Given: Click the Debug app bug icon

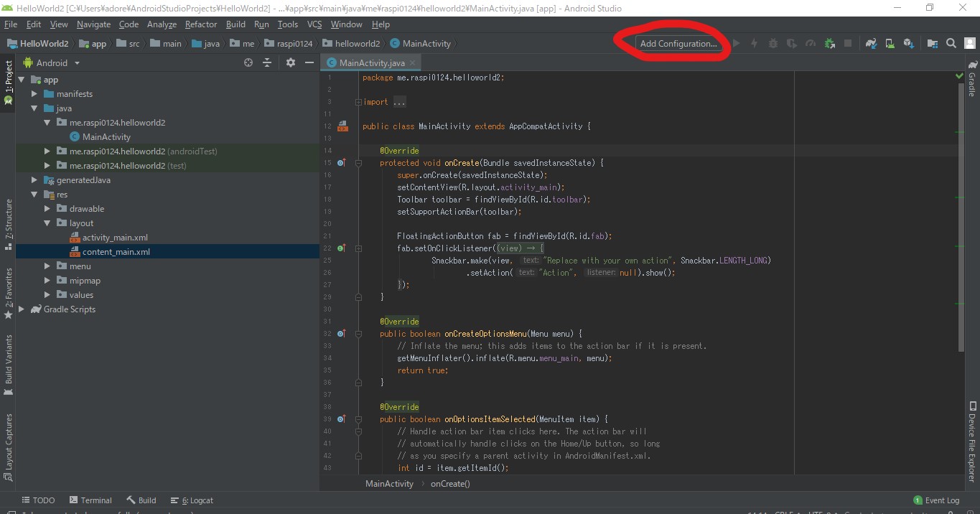Looking at the screenshot, I should tap(773, 43).
